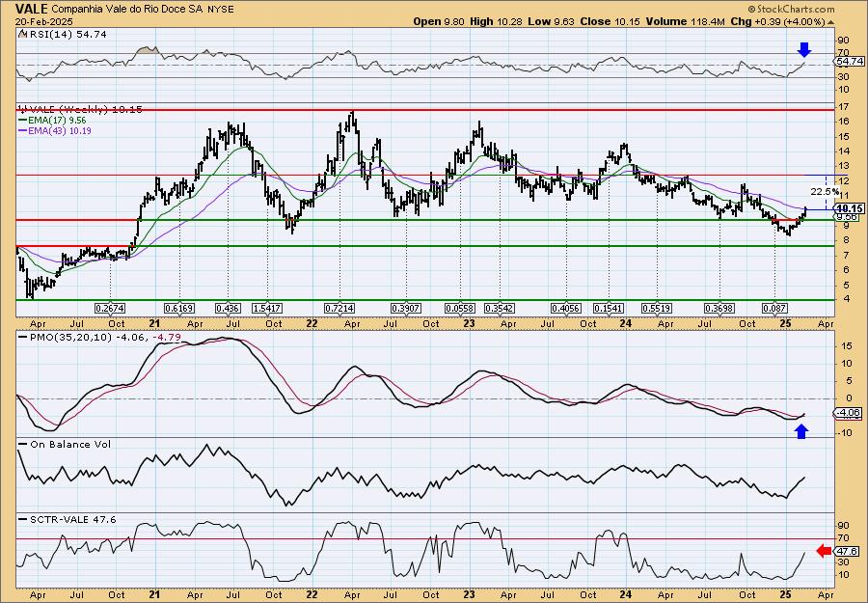The image size is (868, 603).
Task: Click the 0.3907 value box
Action: coord(406,308)
